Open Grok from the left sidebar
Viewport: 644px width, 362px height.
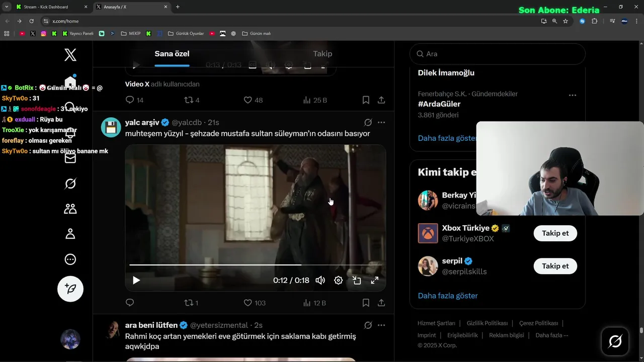[70, 184]
